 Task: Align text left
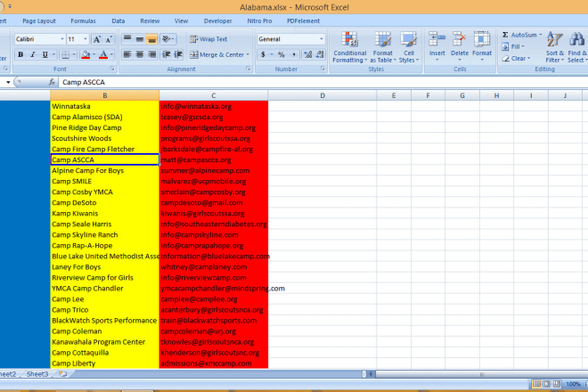tap(127, 54)
